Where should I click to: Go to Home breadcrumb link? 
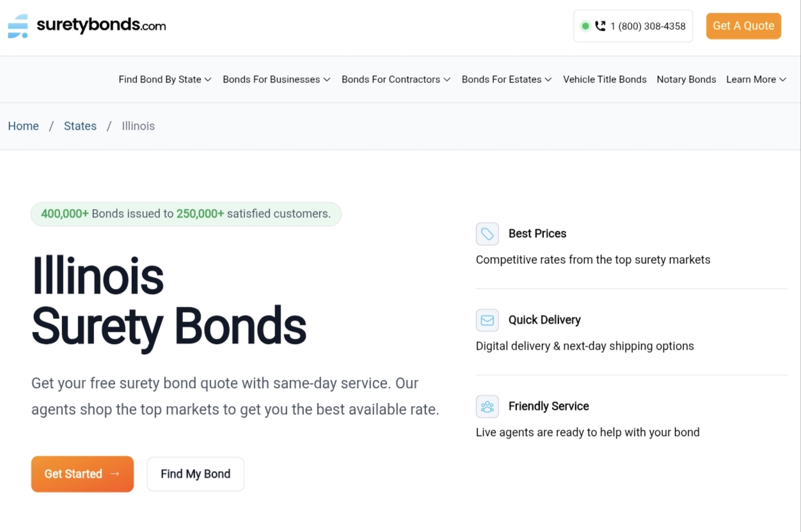pyautogui.click(x=24, y=126)
